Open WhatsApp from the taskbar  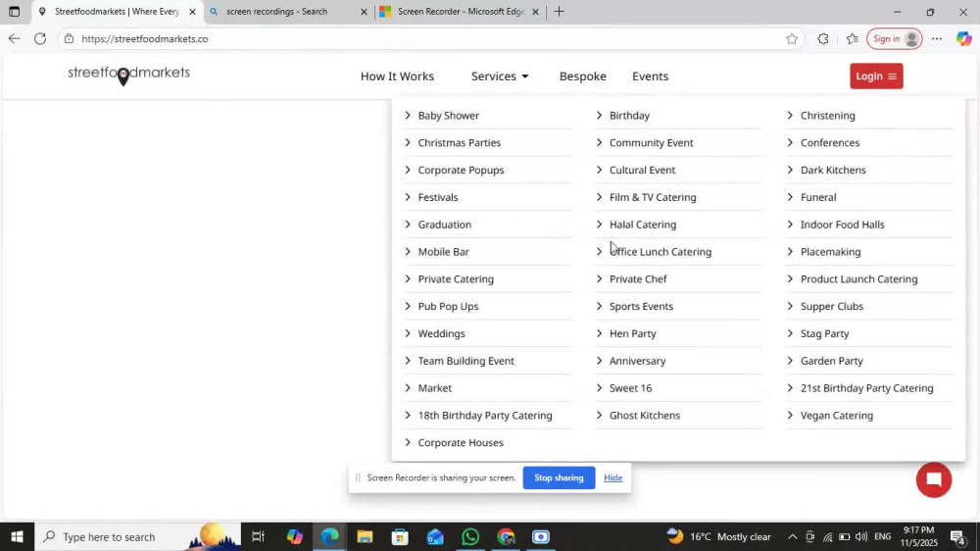pos(470,536)
